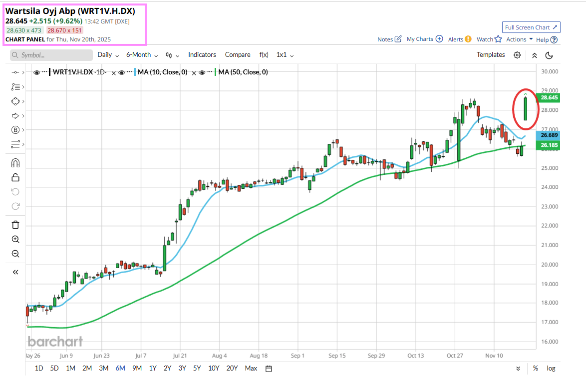The height and width of the screenshot is (392, 586).
Task: Zoom in using the magnifier plus icon
Action: (x=15, y=239)
